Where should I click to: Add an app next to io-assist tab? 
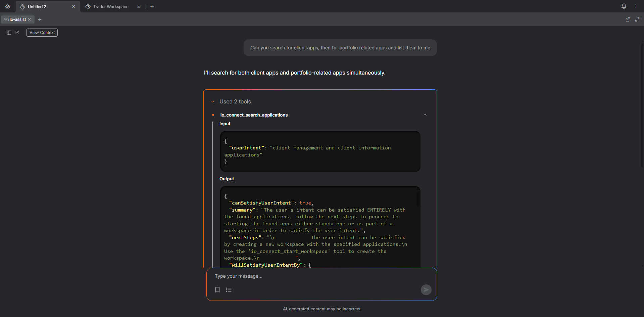40,19
